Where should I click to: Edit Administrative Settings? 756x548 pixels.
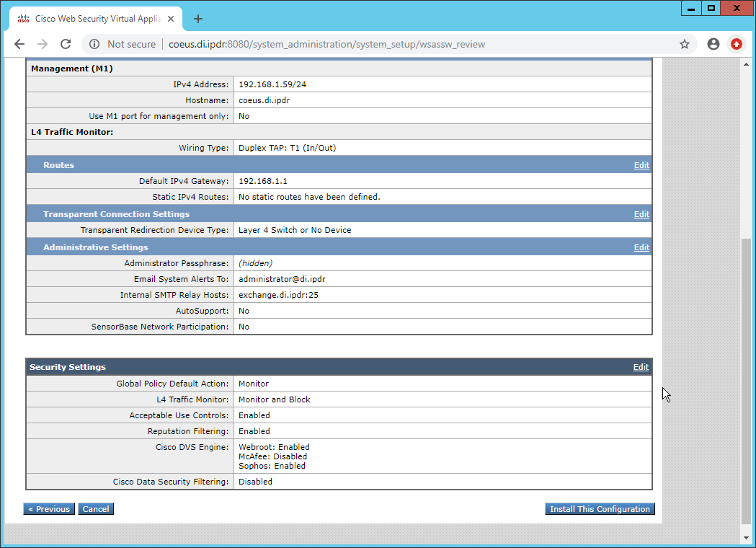pyautogui.click(x=641, y=247)
